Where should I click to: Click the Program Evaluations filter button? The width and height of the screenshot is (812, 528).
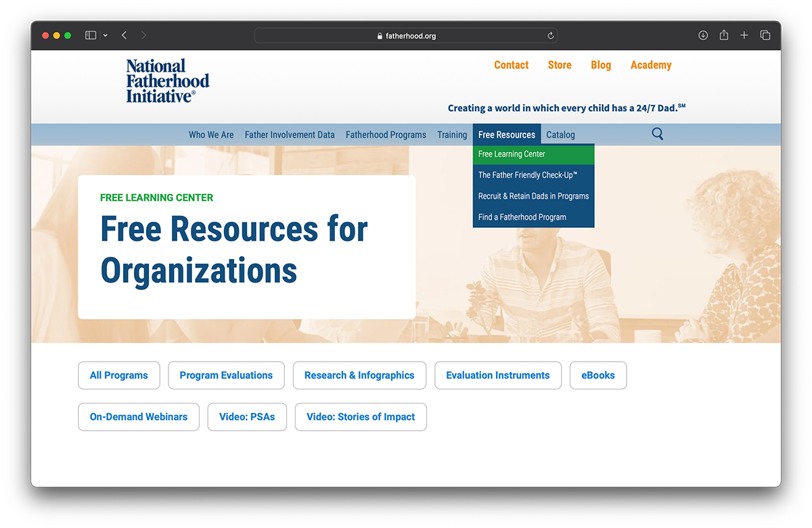click(x=226, y=375)
